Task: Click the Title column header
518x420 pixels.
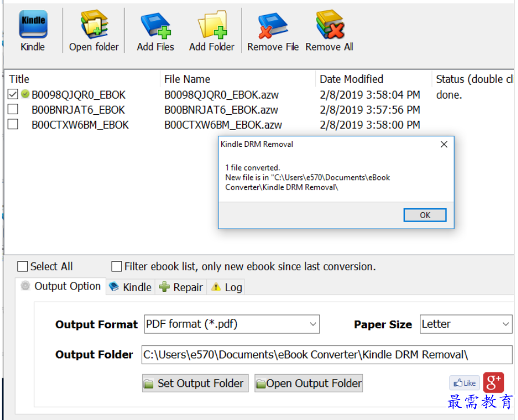Action: [82, 79]
